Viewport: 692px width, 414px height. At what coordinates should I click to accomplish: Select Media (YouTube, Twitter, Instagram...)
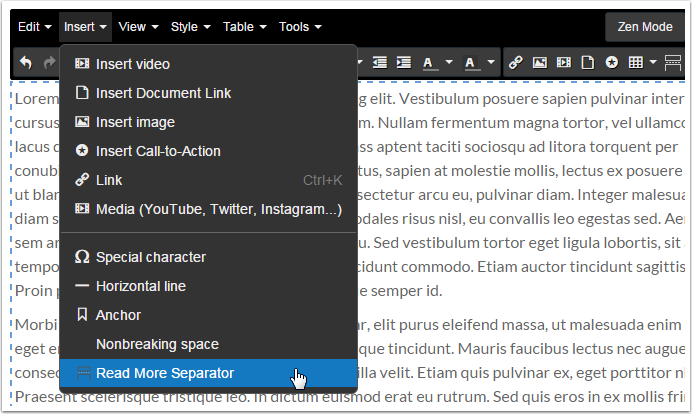tap(208, 209)
